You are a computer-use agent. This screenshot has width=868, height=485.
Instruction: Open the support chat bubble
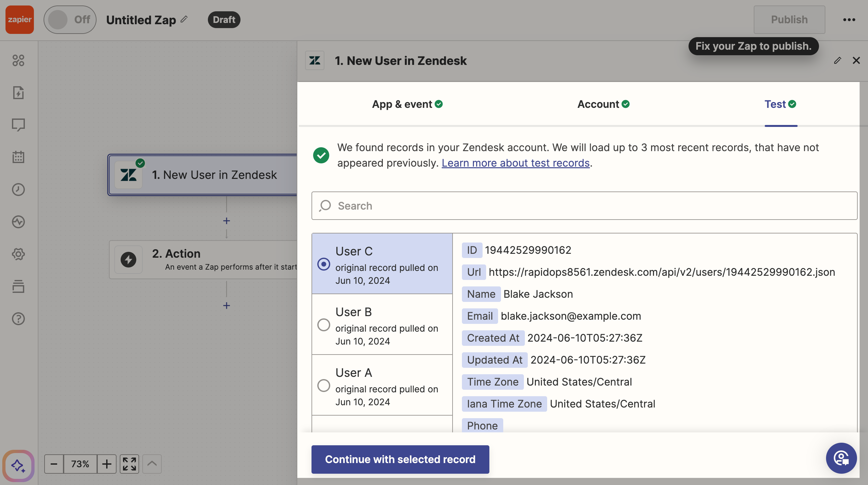point(841,458)
